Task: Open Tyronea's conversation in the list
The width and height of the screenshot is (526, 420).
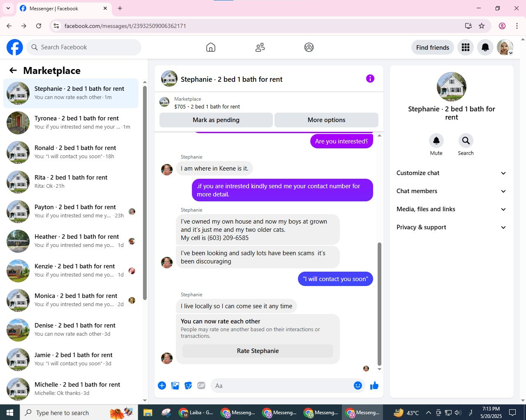Action: [71, 122]
